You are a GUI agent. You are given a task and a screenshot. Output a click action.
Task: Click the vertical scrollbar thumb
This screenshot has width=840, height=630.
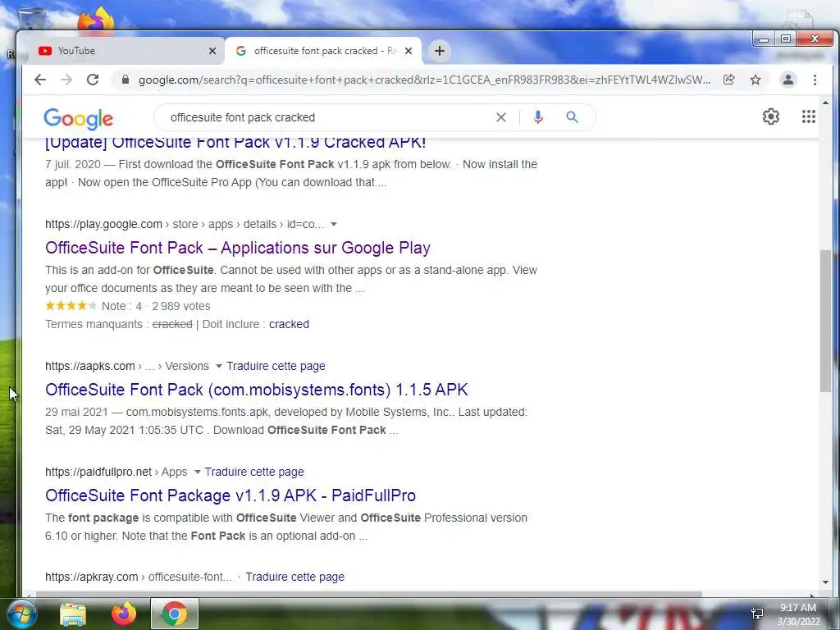click(x=825, y=321)
